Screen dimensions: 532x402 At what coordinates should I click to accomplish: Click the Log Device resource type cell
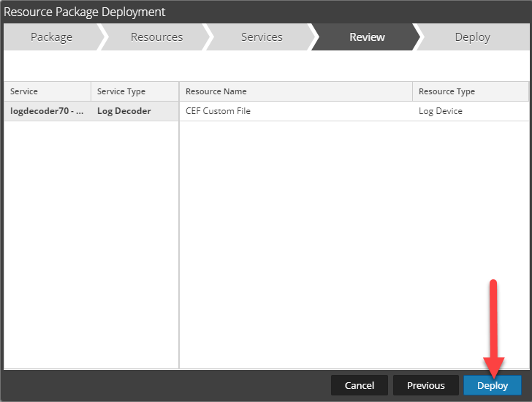click(470, 111)
